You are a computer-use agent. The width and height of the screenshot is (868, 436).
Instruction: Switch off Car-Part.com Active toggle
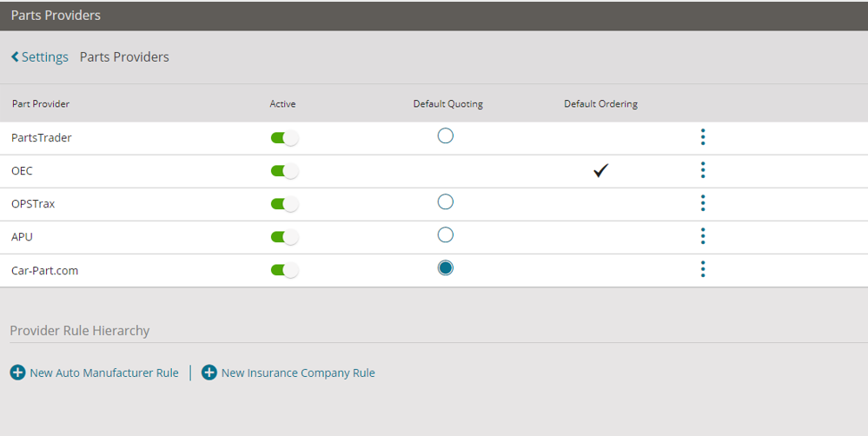(x=284, y=270)
